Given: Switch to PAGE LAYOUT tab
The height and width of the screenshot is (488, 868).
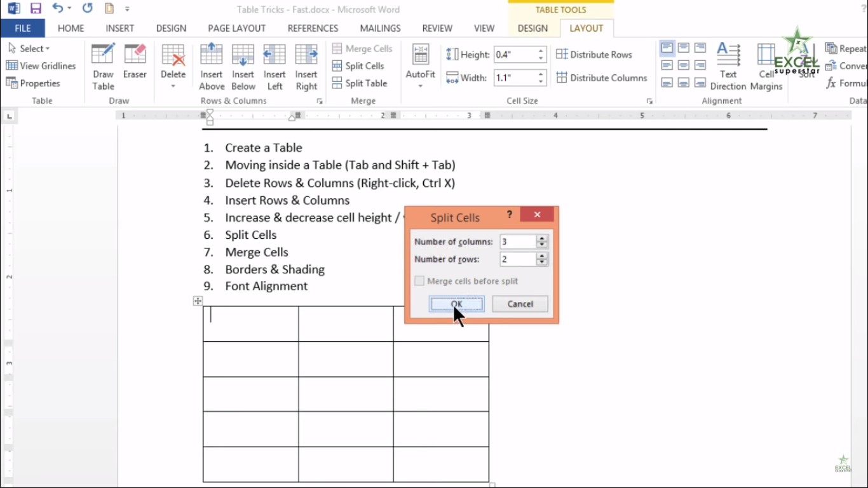Looking at the screenshot, I should tap(237, 28).
